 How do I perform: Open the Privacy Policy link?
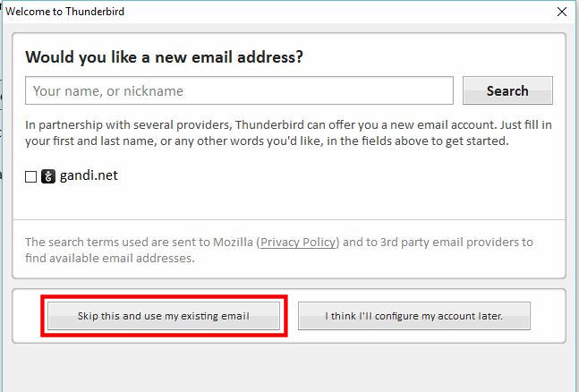coord(299,242)
